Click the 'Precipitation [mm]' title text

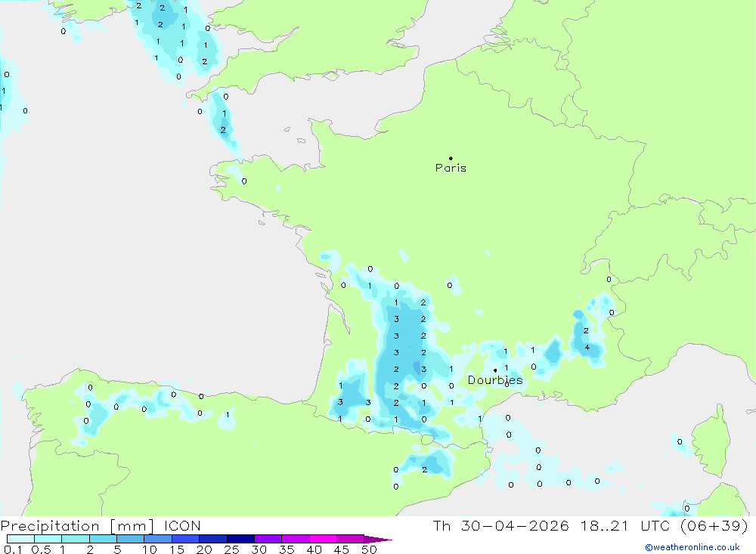coord(77,526)
